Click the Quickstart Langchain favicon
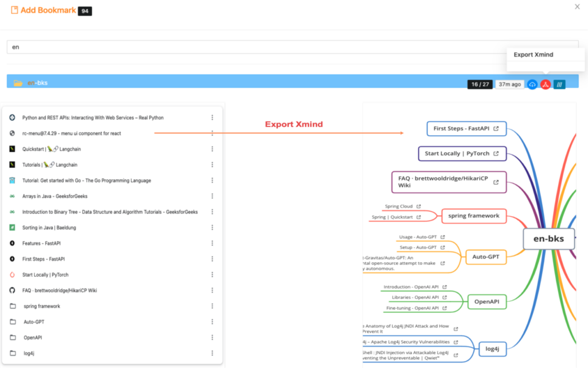588x368 pixels. [x=13, y=149]
